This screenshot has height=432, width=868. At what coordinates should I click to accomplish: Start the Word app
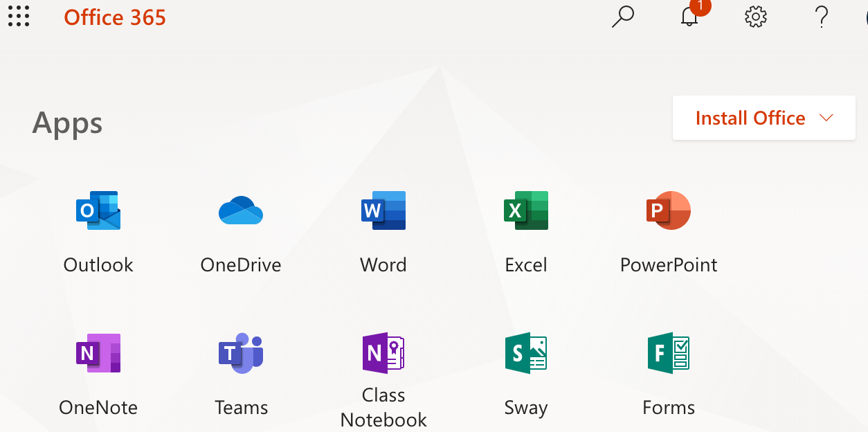pyautogui.click(x=383, y=233)
